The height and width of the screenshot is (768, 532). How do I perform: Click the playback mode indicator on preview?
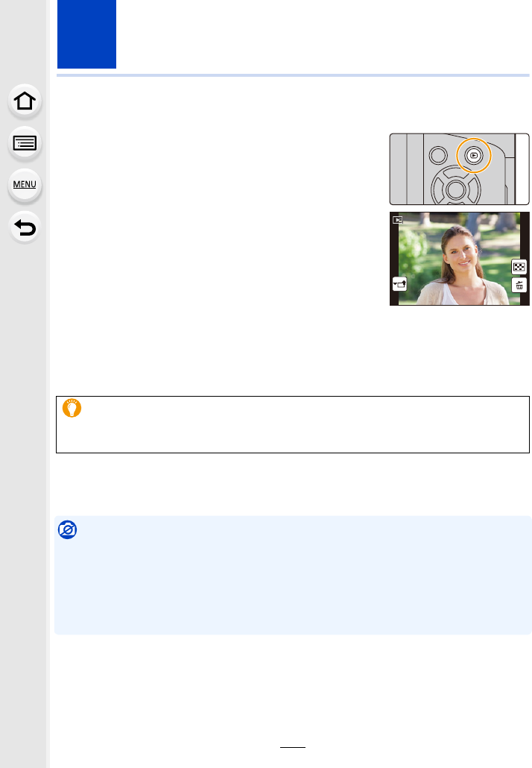398,220
